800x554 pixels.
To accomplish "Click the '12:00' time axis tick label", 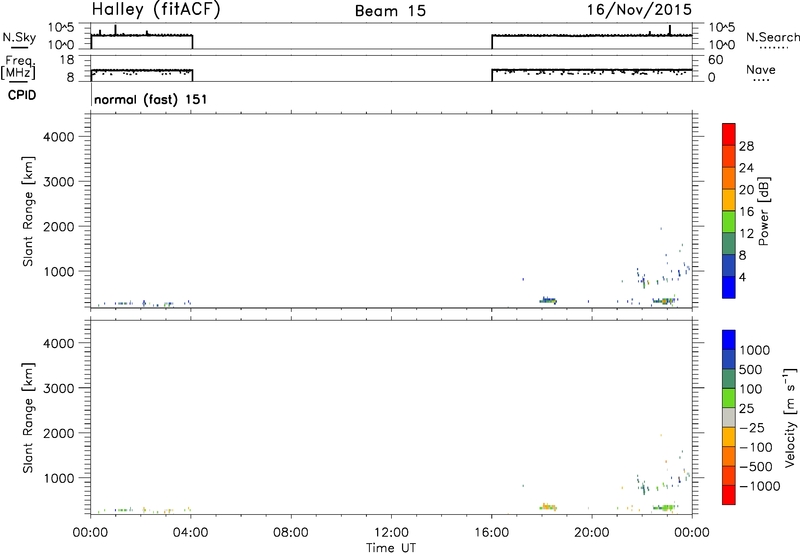I will [391, 532].
